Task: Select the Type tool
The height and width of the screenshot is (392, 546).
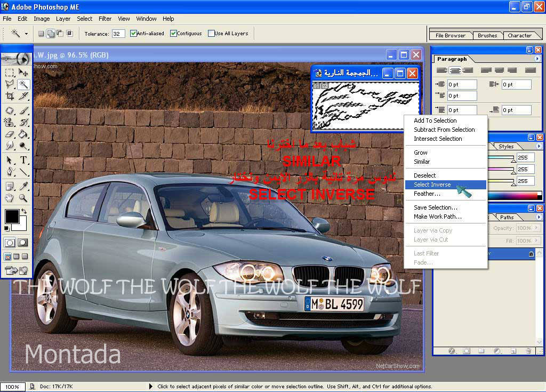Action: pyautogui.click(x=23, y=160)
